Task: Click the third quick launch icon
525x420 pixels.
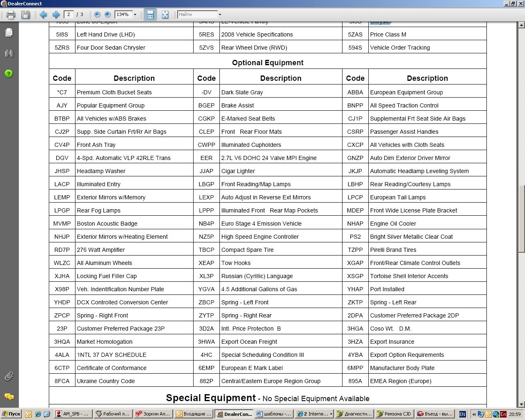Action: (x=47, y=414)
